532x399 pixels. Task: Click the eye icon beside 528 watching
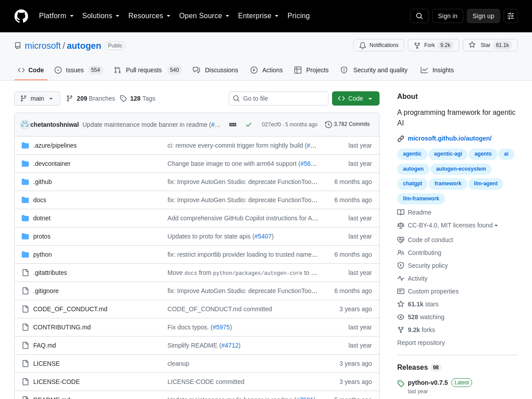pos(401,317)
